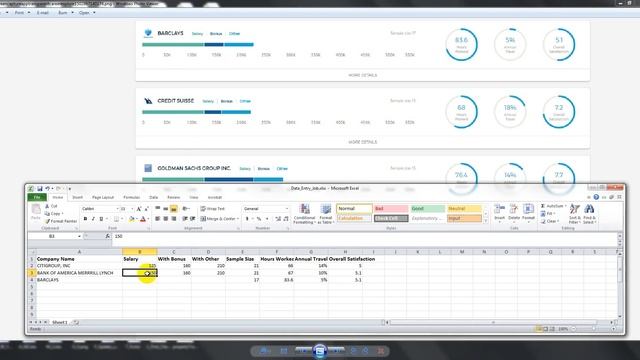Select Bonus legend link for Barclays
The height and width of the screenshot is (360, 640).
click(x=216, y=33)
